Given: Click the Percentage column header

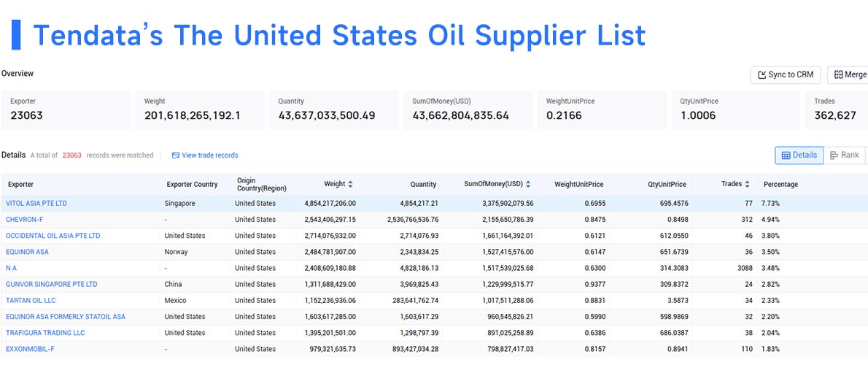Looking at the screenshot, I should [780, 185].
